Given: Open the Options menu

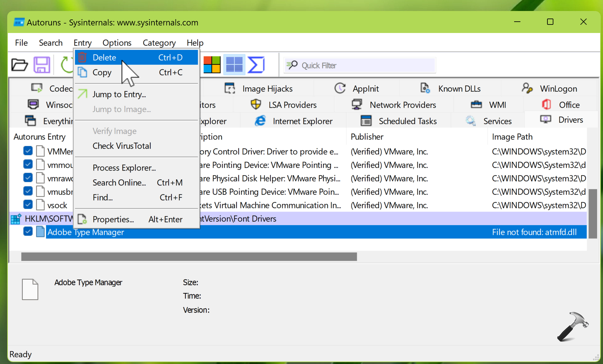Looking at the screenshot, I should [x=117, y=43].
